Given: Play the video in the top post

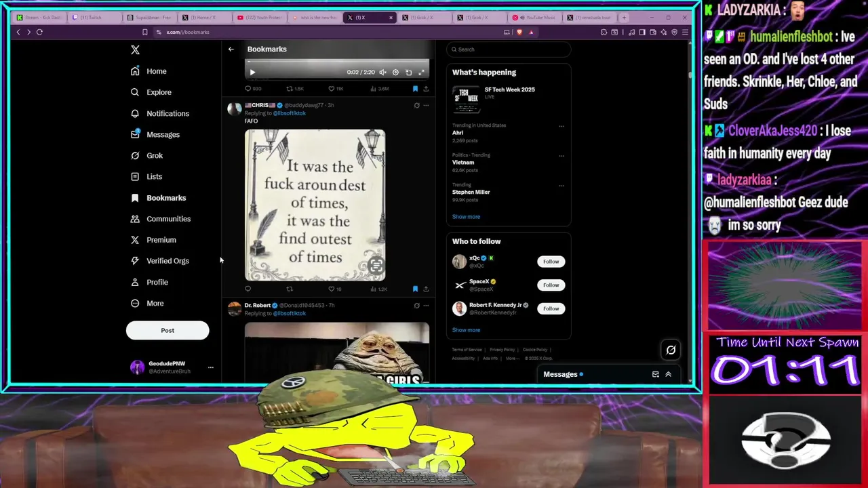Looking at the screenshot, I should [x=252, y=72].
